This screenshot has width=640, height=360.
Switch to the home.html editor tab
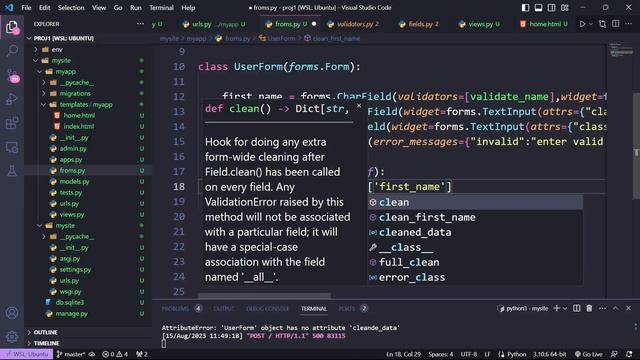pyautogui.click(x=544, y=24)
